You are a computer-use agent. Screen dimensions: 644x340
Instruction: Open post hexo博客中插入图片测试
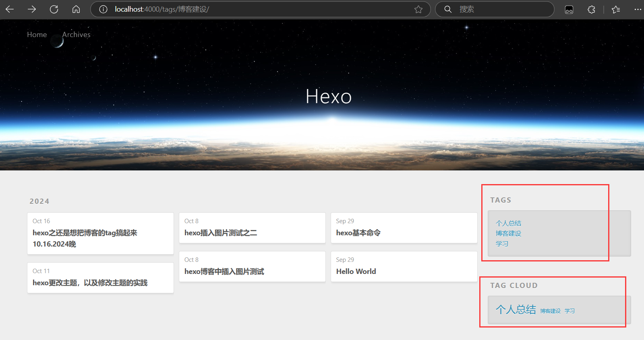224,272
